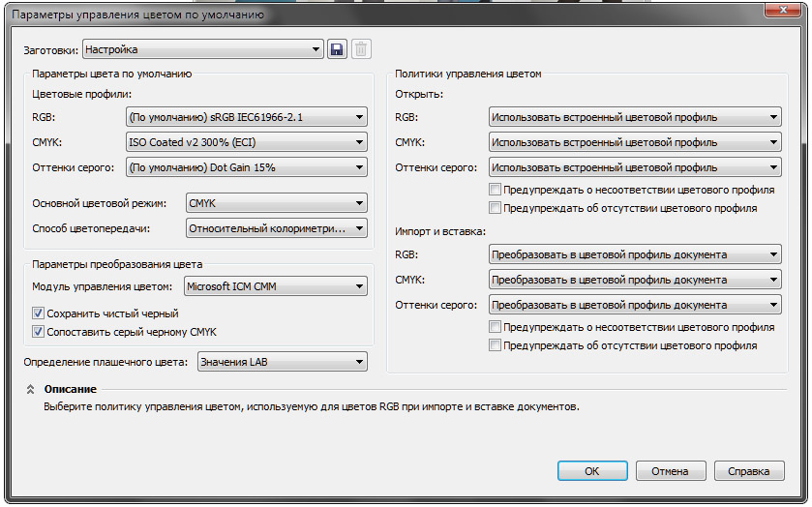Open Основной цветовой режим dropdown
The image size is (812, 507).
point(277,203)
